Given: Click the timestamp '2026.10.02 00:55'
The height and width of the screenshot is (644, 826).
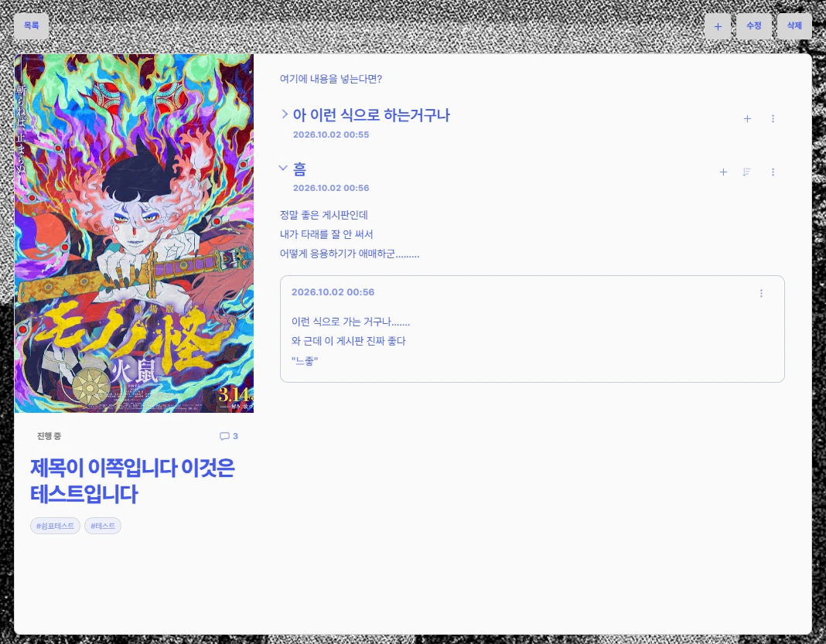Looking at the screenshot, I should click(x=331, y=135).
